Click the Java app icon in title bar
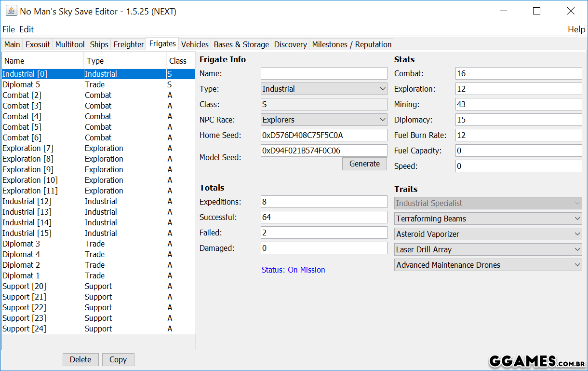The width and height of the screenshot is (588, 371). 11,11
